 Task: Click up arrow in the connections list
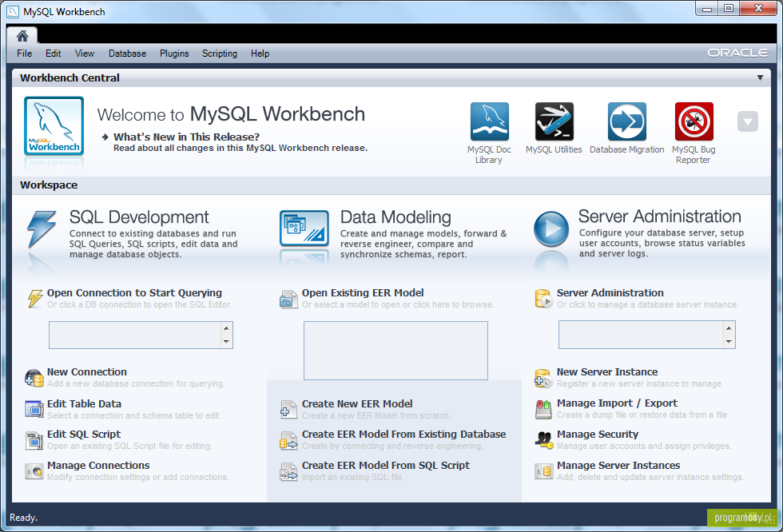[x=227, y=328]
